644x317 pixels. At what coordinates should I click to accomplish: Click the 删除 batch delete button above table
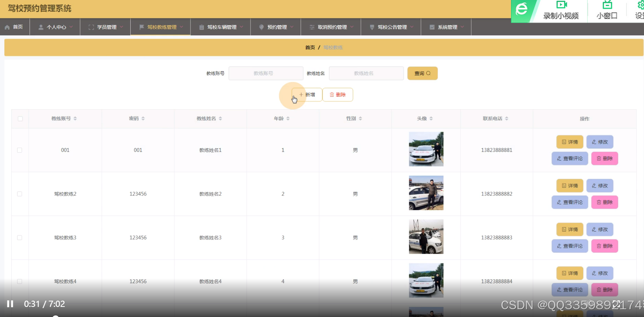338,95
